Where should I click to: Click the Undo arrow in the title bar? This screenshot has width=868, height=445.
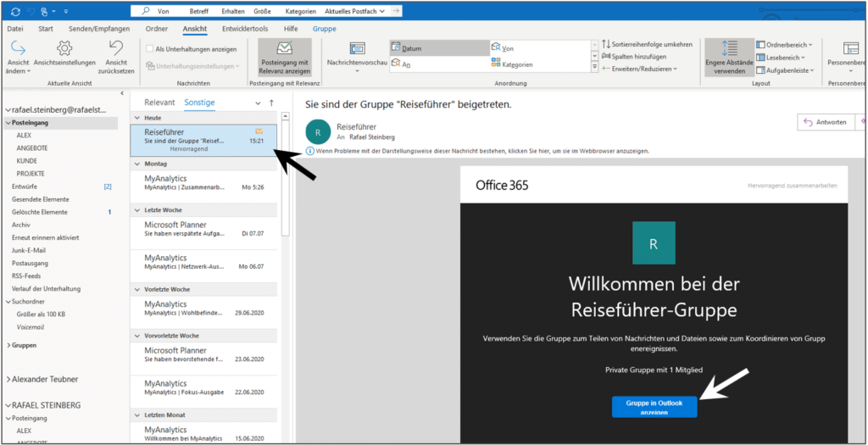pyautogui.click(x=32, y=11)
